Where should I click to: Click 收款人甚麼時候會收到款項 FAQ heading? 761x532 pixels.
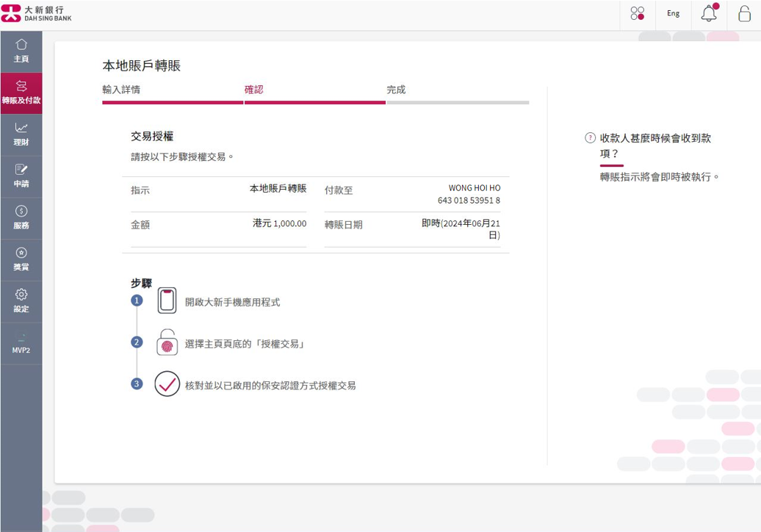point(655,145)
